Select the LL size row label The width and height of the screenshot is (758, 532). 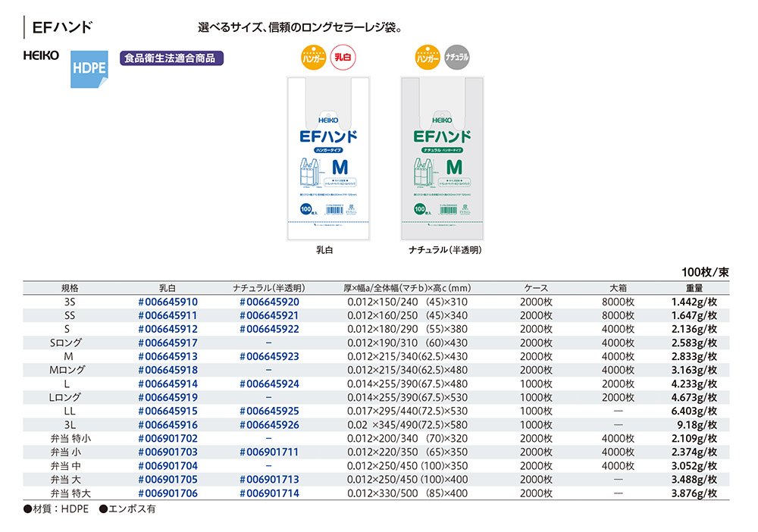click(x=70, y=412)
